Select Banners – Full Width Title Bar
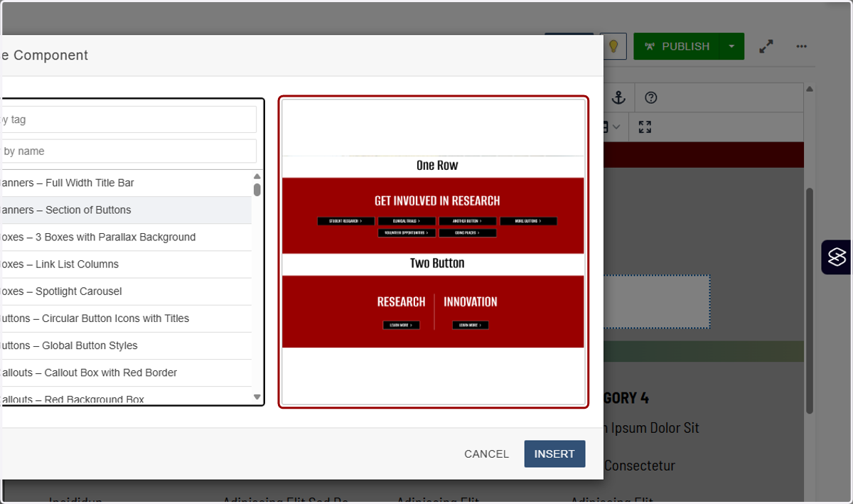The height and width of the screenshot is (504, 853). click(126, 183)
